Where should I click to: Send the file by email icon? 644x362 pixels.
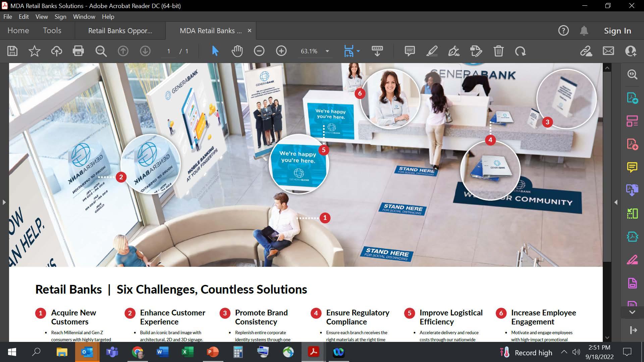pos(608,51)
